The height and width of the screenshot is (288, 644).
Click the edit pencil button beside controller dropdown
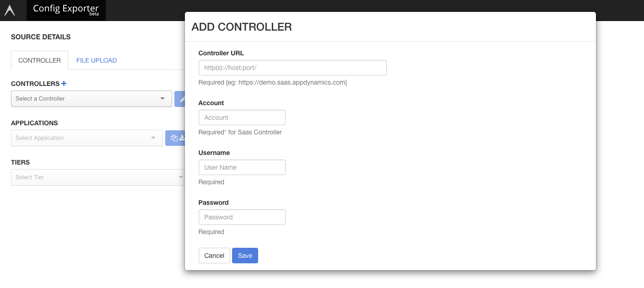pyautogui.click(x=180, y=99)
